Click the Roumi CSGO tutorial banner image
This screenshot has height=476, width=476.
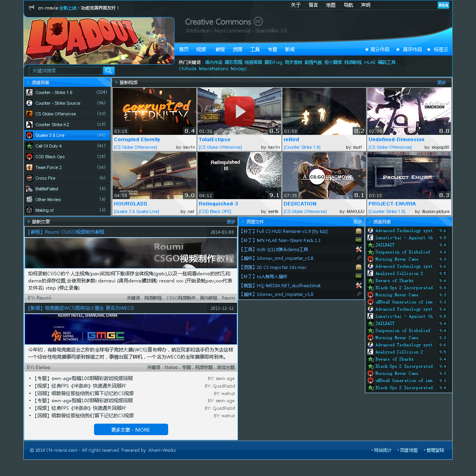(x=131, y=253)
